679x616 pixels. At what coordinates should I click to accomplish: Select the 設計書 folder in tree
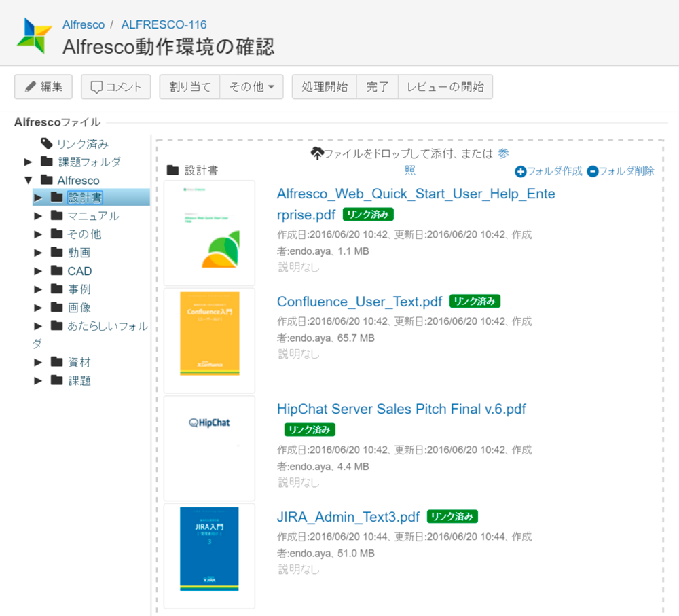tap(85, 198)
